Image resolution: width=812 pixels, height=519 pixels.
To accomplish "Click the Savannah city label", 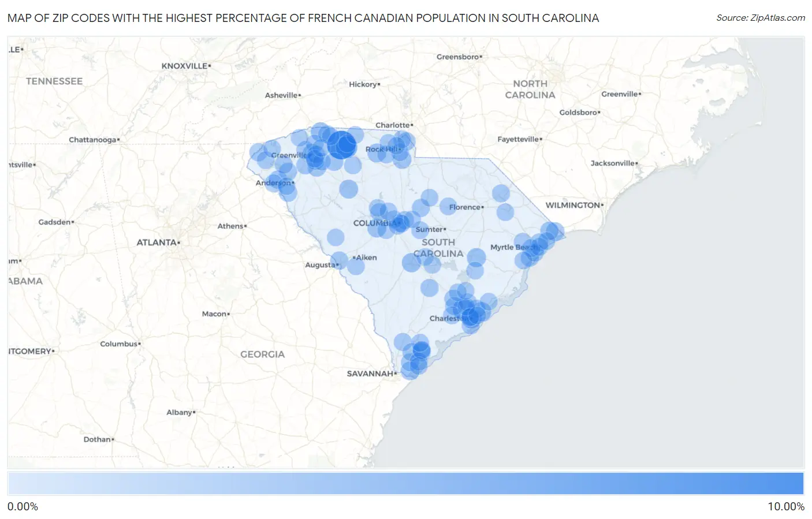I will [x=372, y=374].
